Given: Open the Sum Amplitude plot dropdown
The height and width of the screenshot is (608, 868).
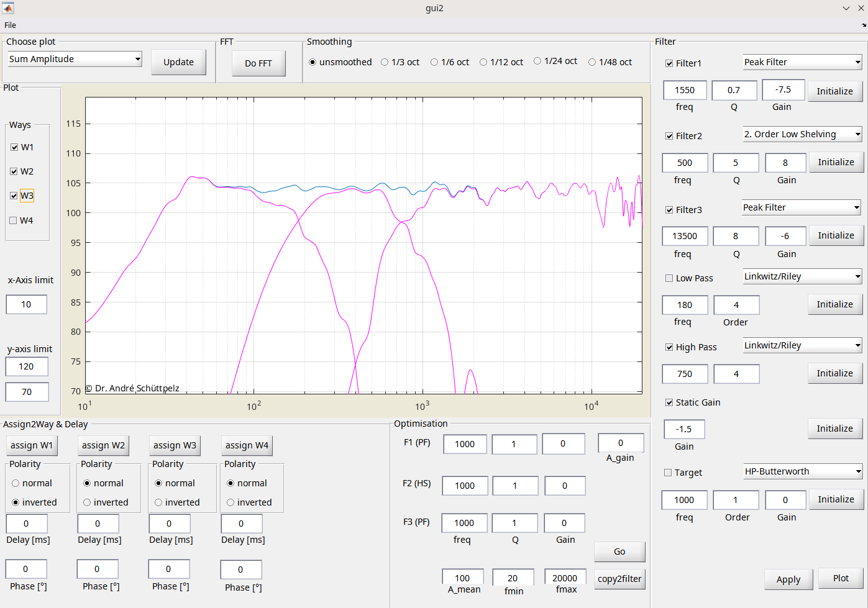Looking at the screenshot, I should [75, 59].
